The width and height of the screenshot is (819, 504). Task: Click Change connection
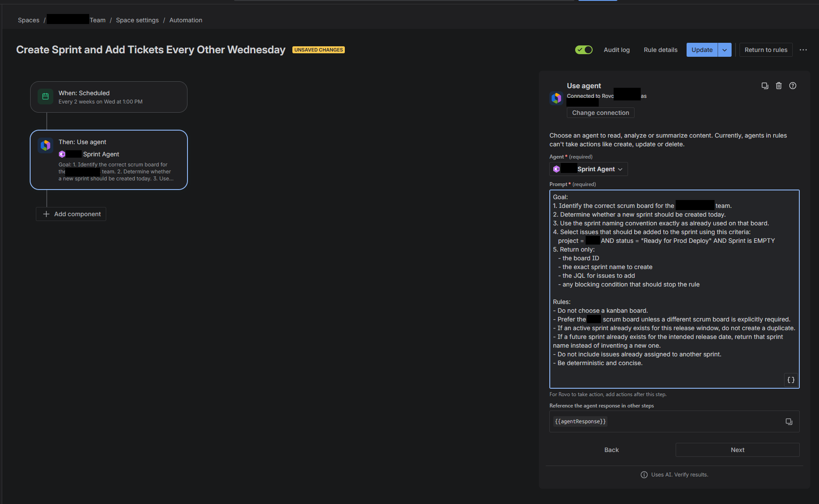pyautogui.click(x=600, y=113)
